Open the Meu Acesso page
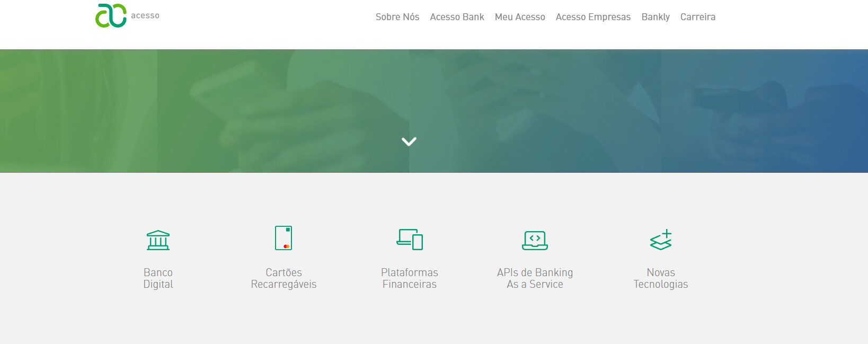This screenshot has height=344, width=868. (519, 17)
